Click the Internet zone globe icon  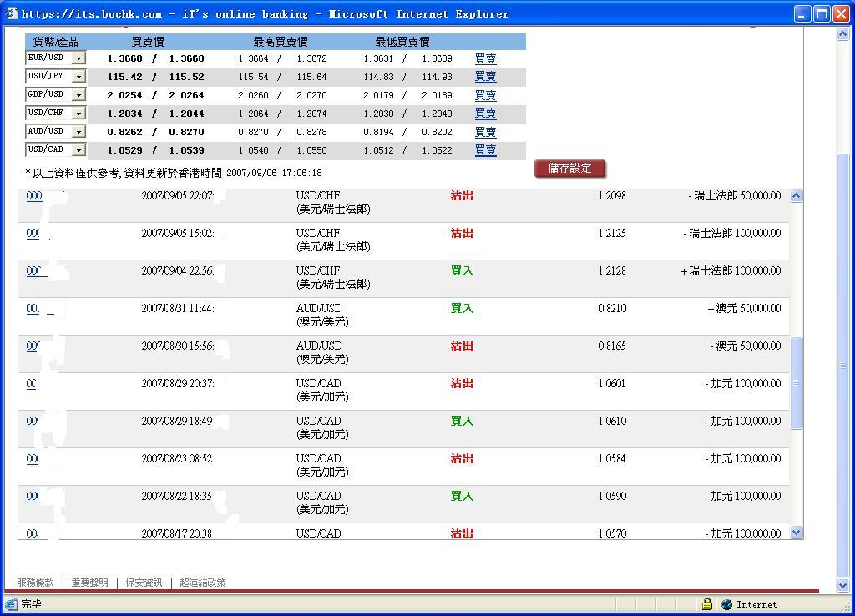[727, 604]
